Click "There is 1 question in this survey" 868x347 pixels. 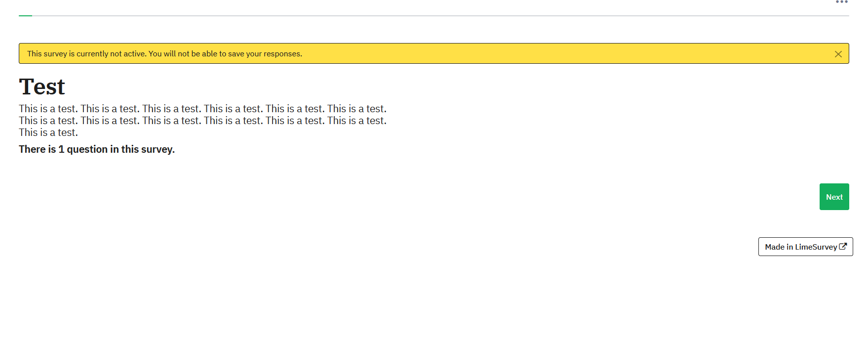[x=97, y=149]
